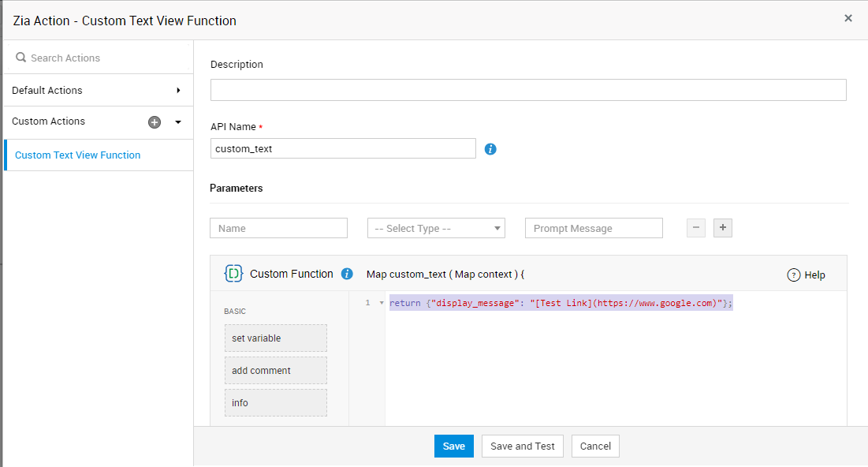Click the Save and Test button
The width and height of the screenshot is (868, 467).
click(x=523, y=446)
